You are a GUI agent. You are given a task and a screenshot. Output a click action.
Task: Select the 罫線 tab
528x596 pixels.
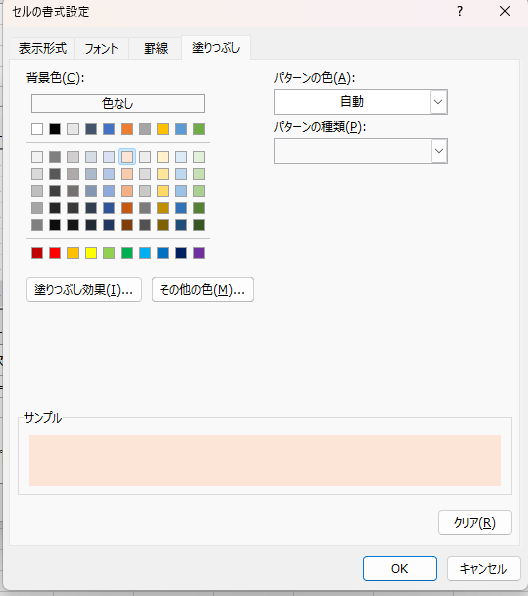(x=155, y=48)
